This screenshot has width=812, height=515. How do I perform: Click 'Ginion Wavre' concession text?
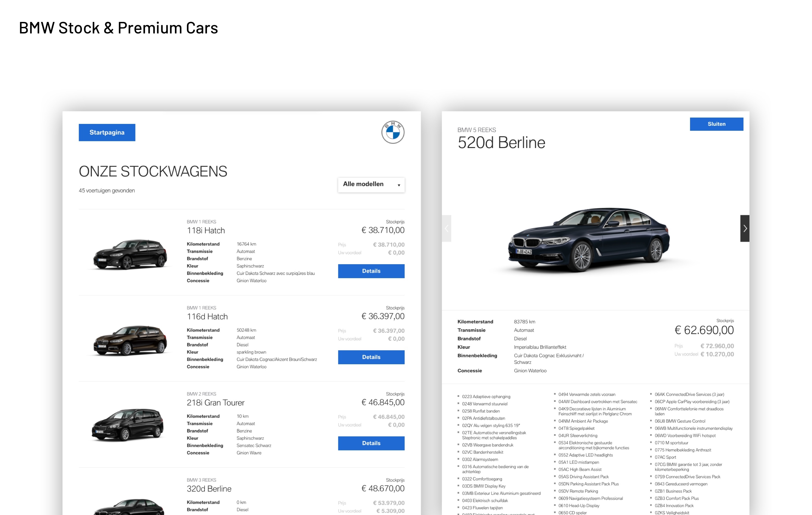click(249, 453)
